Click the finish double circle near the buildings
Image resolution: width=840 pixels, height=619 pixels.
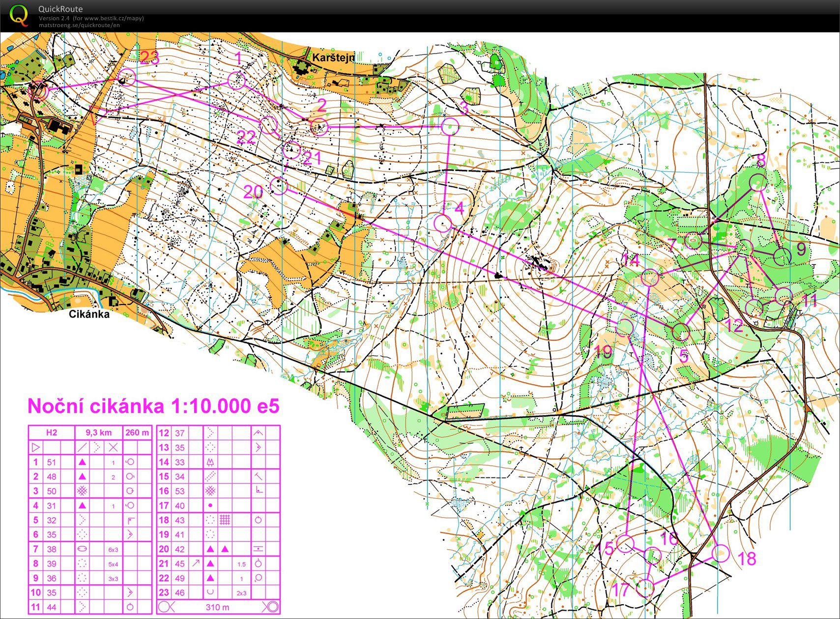pos(38,91)
